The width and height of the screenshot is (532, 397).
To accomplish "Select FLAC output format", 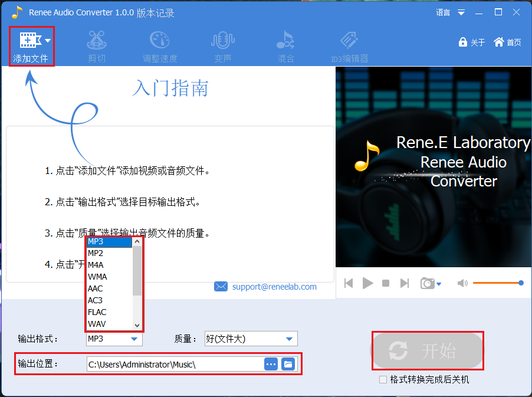I will click(109, 312).
